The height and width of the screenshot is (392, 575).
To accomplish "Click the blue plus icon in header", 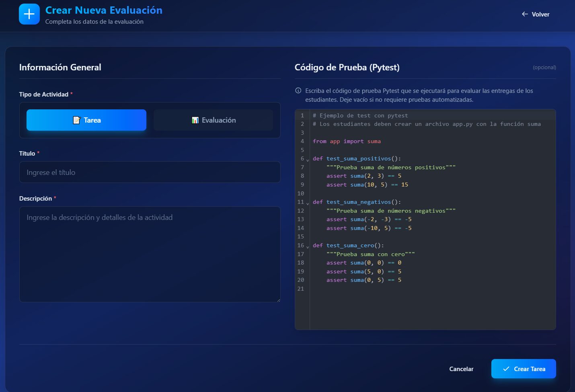I will [29, 14].
